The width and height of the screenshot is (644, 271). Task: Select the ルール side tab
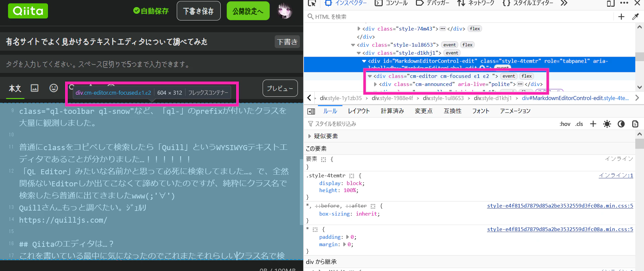coord(330,111)
